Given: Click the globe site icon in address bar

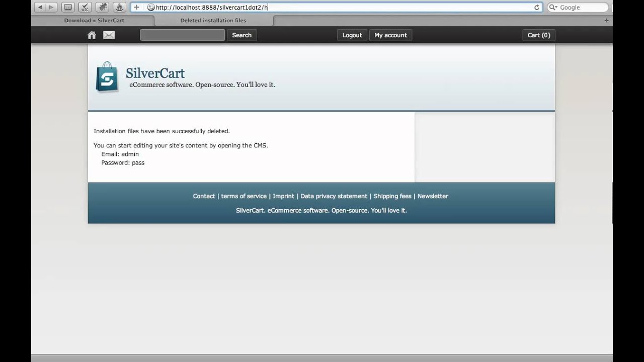Looking at the screenshot, I should [150, 7].
